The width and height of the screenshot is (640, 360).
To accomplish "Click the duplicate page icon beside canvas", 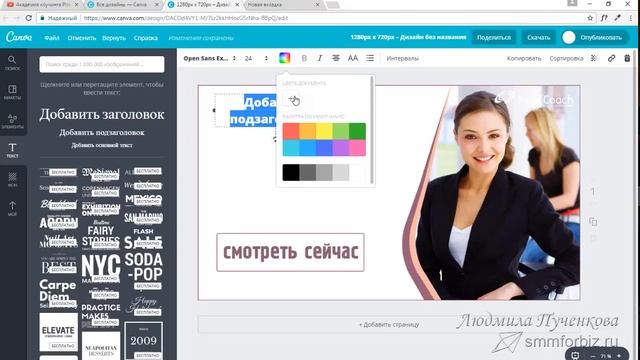I will 593,222.
